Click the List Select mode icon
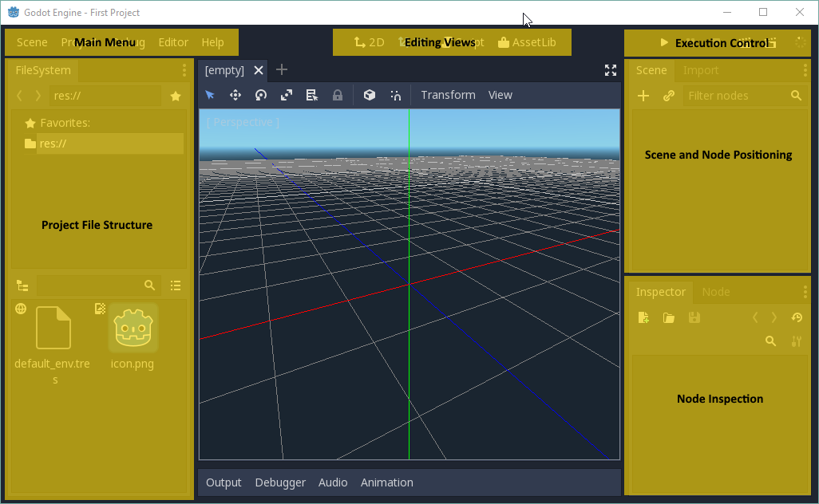The image size is (819, 504). point(312,95)
